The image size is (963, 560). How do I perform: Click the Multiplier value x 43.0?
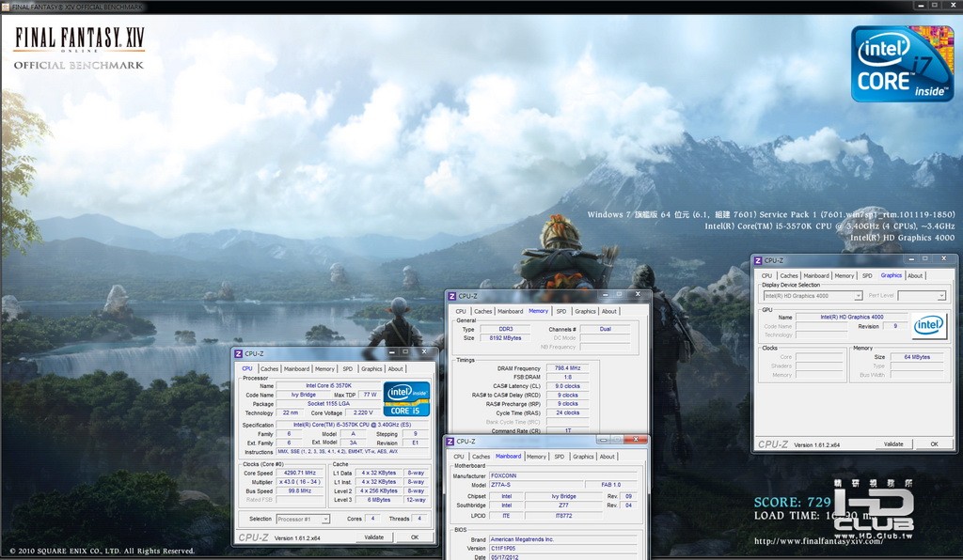[300, 482]
